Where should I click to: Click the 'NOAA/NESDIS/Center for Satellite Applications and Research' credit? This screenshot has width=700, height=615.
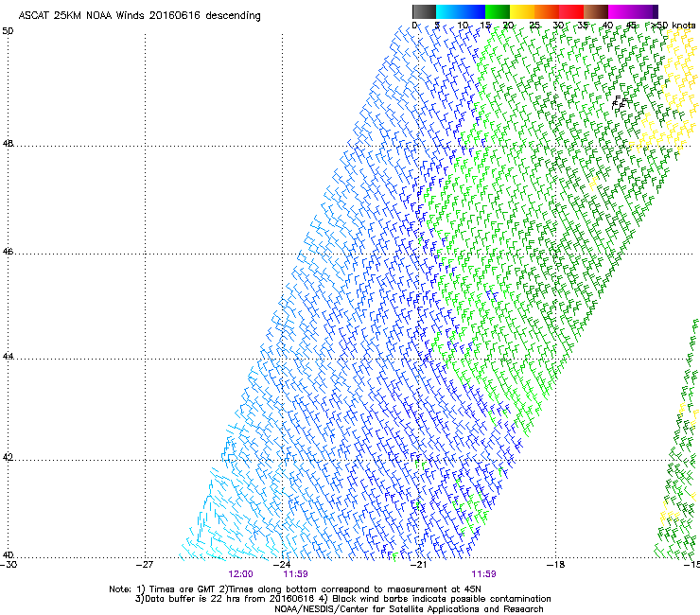pyautogui.click(x=409, y=609)
